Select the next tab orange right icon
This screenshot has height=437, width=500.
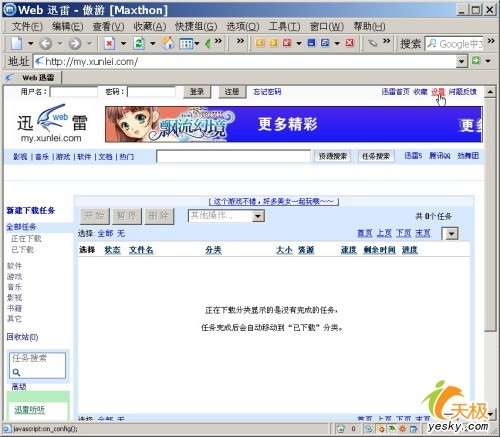pos(273,43)
